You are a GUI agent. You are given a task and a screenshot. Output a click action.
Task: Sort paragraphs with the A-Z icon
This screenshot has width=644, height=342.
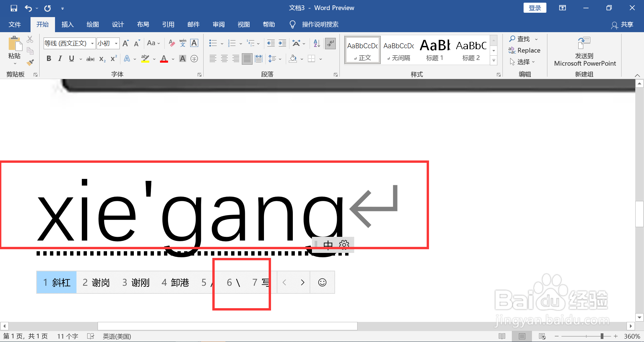[x=317, y=43]
